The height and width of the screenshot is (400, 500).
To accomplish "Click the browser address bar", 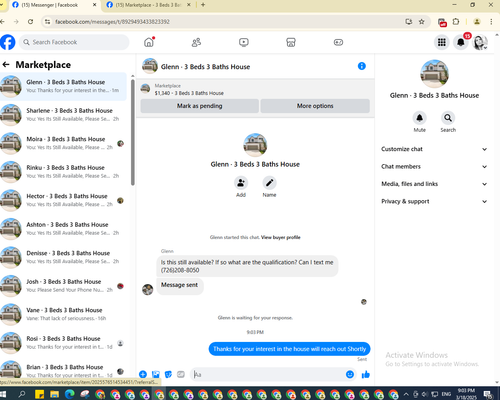I will tap(227, 22).
